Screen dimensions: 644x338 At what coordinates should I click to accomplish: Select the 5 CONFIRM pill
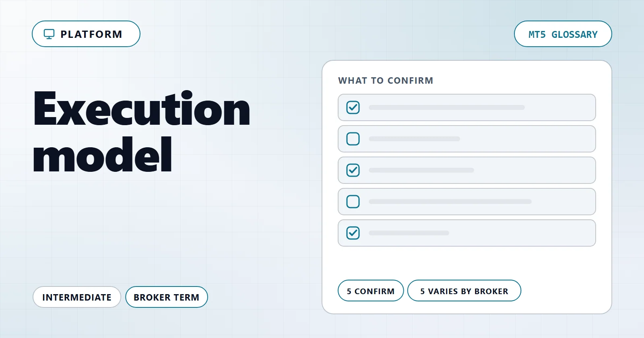pyautogui.click(x=371, y=291)
